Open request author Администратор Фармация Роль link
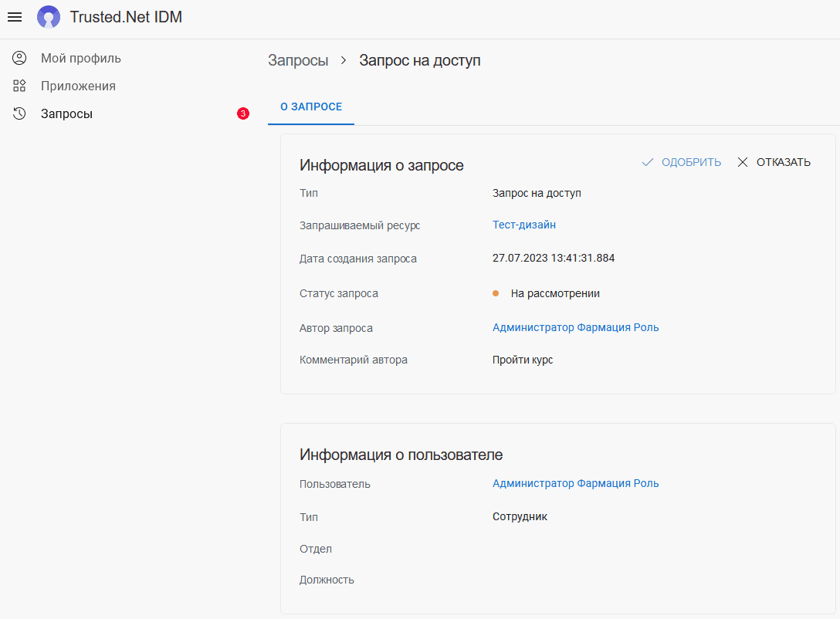Image resolution: width=840 pixels, height=619 pixels. (575, 327)
